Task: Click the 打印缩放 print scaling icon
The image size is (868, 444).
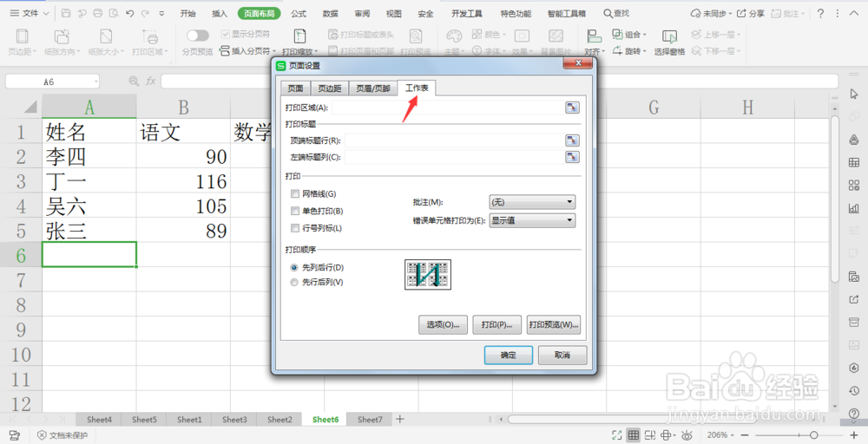Action: click(299, 37)
